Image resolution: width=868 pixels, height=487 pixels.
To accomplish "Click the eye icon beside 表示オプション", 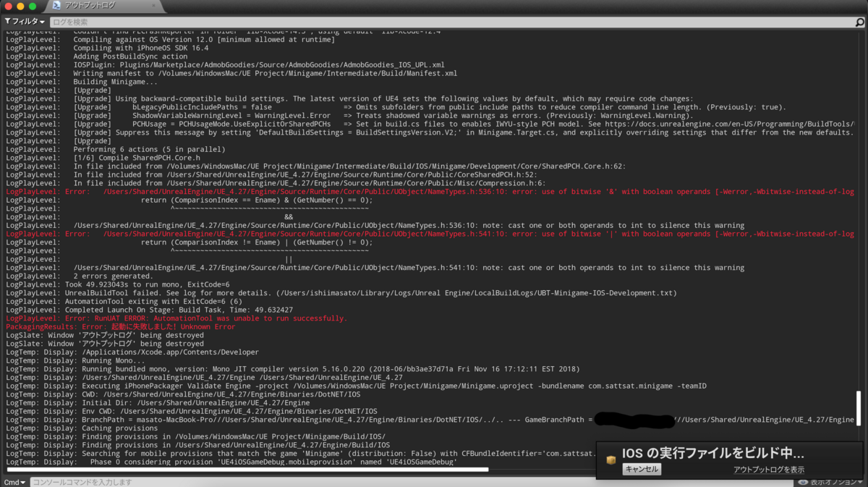I will click(803, 482).
